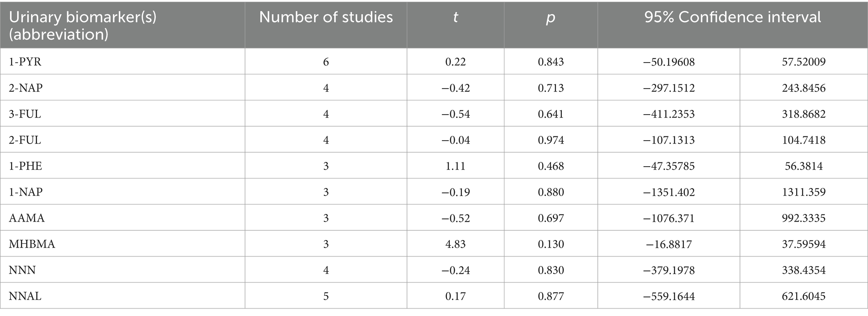
Task: Select the 95% Confidence interval header
Action: [732, 17]
